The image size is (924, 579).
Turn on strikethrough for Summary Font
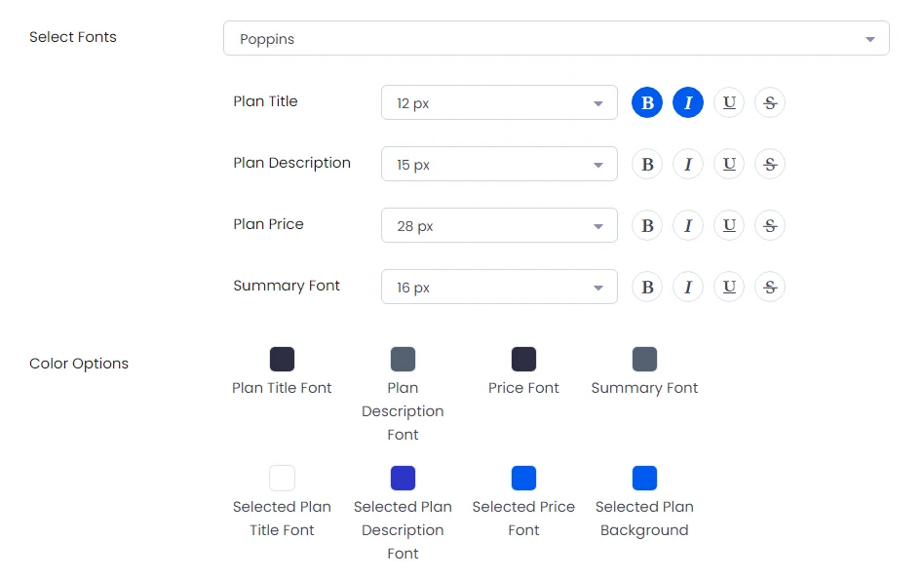[770, 287]
